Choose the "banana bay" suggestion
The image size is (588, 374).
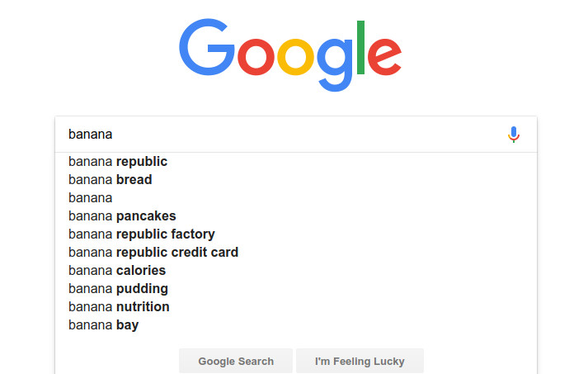[x=296, y=324]
